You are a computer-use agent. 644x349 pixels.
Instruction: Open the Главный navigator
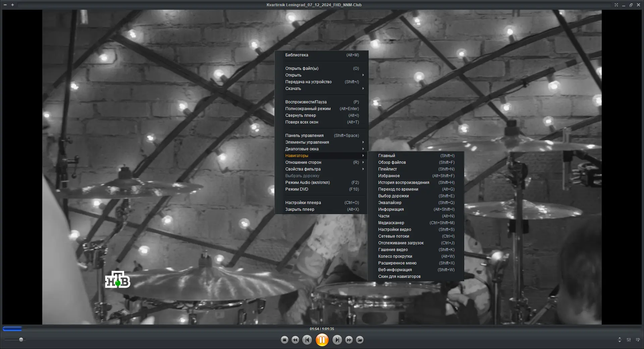coord(416,156)
